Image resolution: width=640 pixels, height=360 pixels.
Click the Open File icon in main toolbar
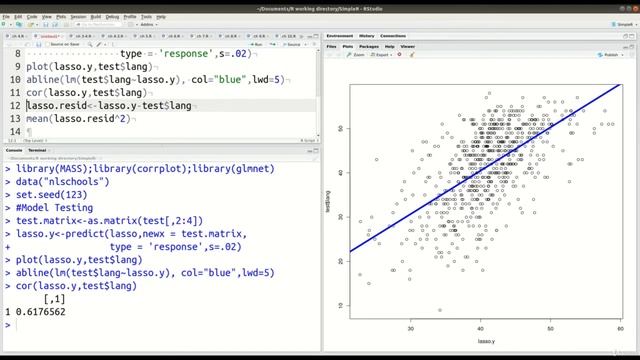[30, 24]
